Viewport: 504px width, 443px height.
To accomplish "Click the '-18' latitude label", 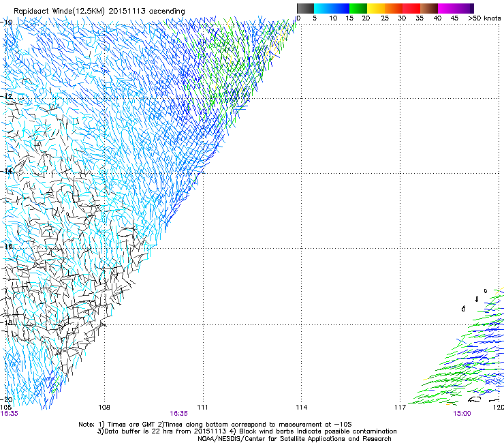I will (6, 322).
